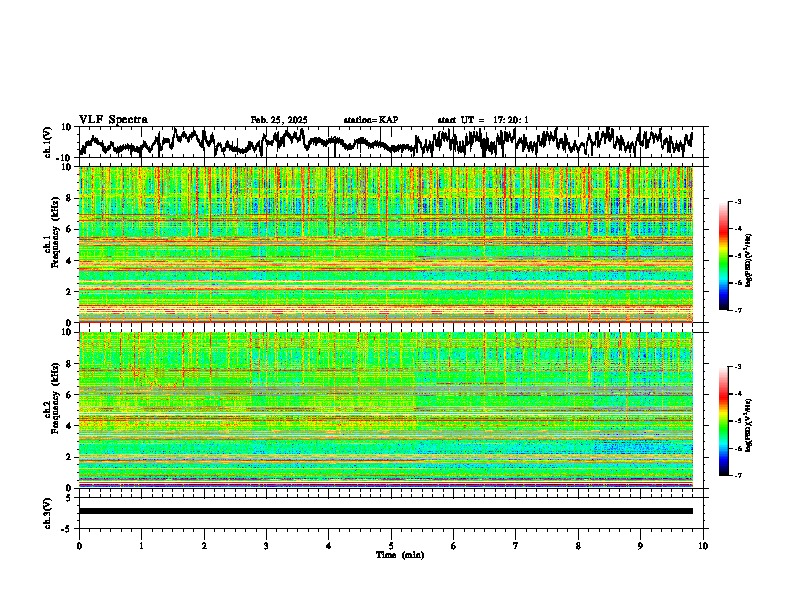Viewport: 792px width, 612px height.
Task: Click the '-3' tick on lower colorbar
Action: tap(738, 366)
